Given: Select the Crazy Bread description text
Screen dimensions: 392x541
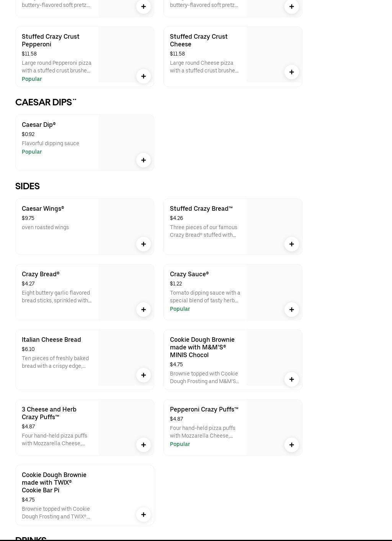Looking at the screenshot, I should (56, 297).
